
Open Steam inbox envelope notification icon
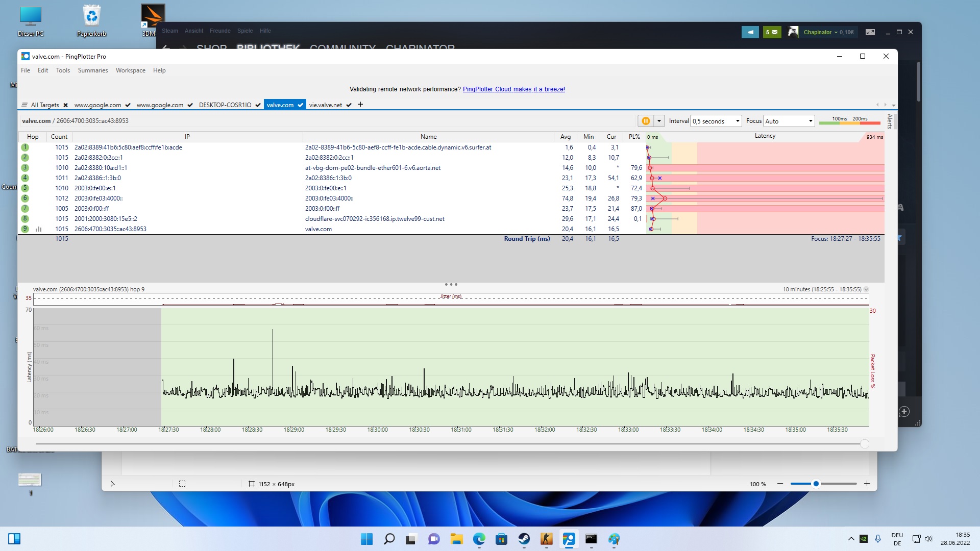[772, 32]
